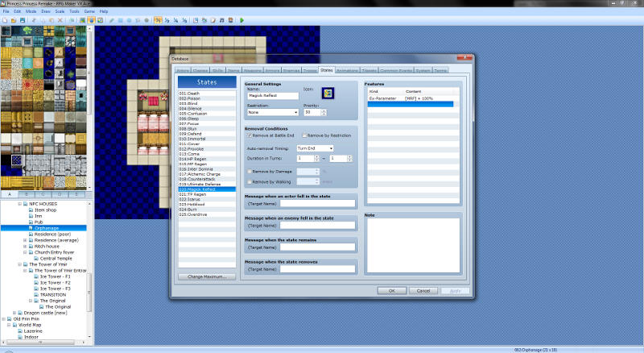Click the New project icon in the toolbar
The width and height of the screenshot is (644, 353).
[x=6, y=19]
